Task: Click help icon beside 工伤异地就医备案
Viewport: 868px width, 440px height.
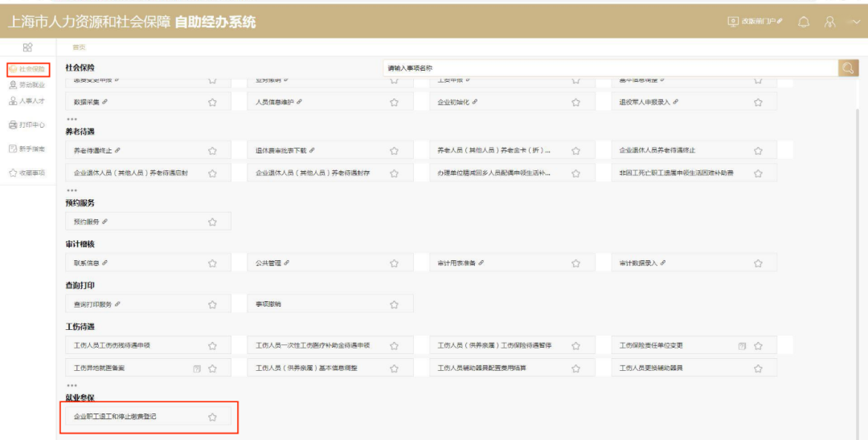Action: click(197, 369)
